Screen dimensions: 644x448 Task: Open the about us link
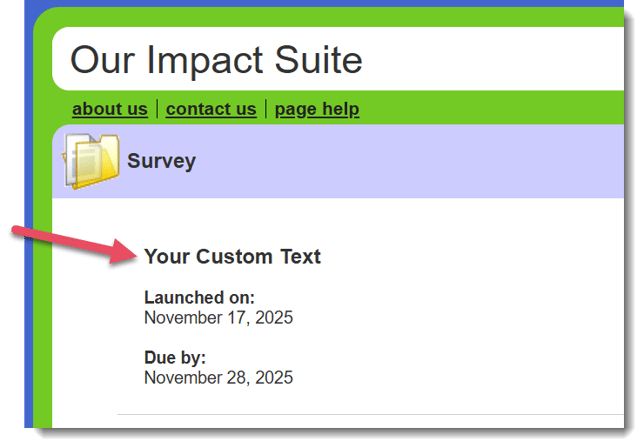coord(110,109)
